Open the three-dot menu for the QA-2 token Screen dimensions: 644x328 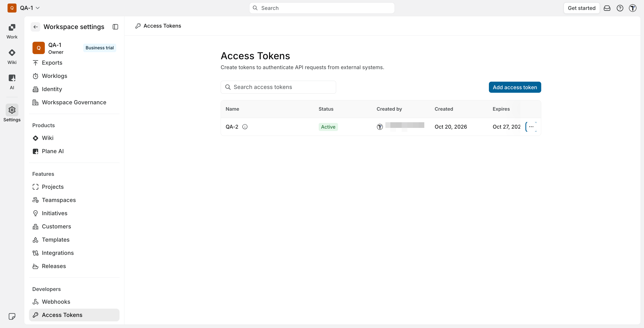[531, 126]
